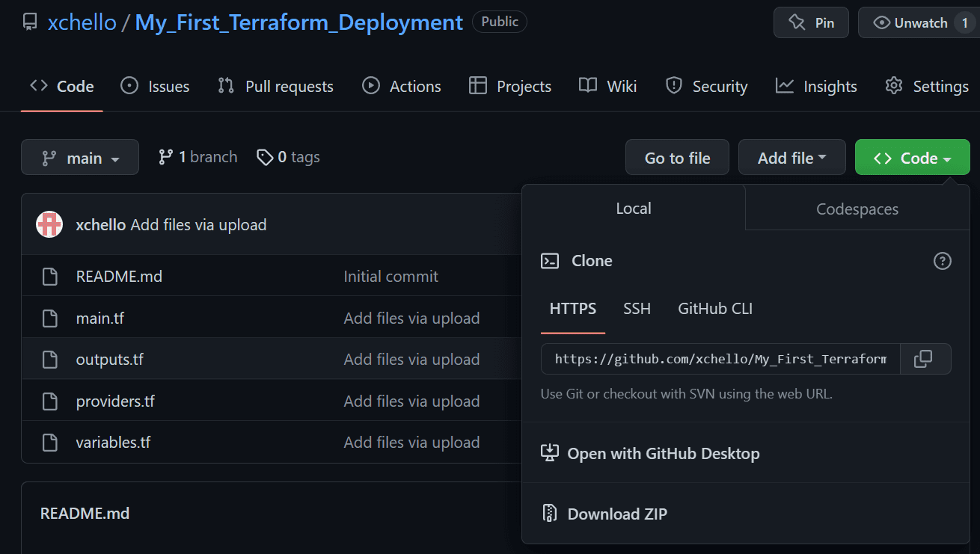Viewport: 980px width, 554px height.
Task: Click the README.md heading in preview box
Action: click(85, 513)
